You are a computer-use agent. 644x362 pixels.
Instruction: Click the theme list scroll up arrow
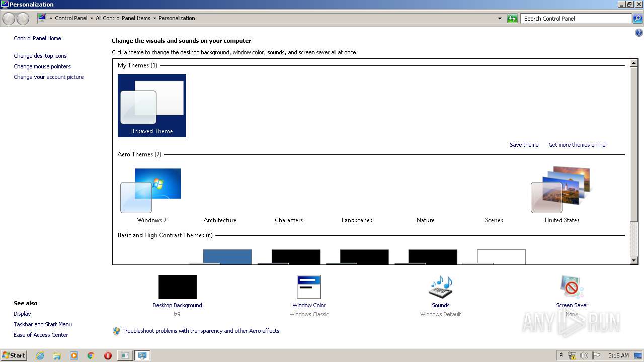point(634,63)
